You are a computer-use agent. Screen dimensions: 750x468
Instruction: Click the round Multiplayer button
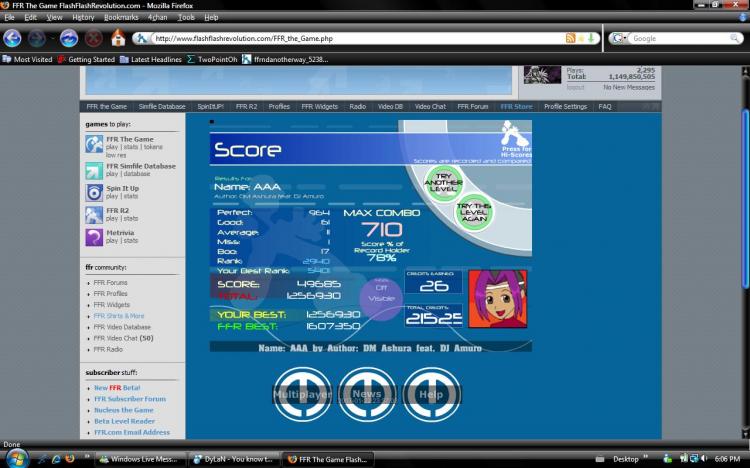[x=302, y=394]
